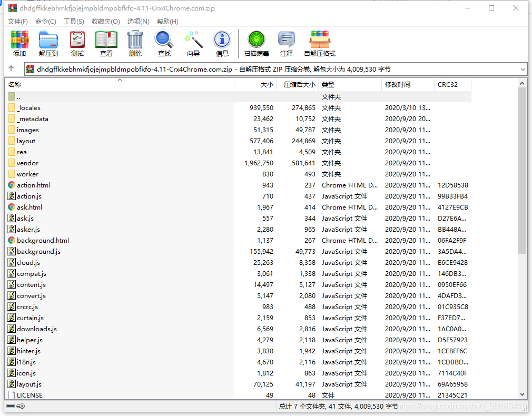Click the 查看 (View) toolbar icon
Screen dimensions: 532x416
tap(106, 43)
